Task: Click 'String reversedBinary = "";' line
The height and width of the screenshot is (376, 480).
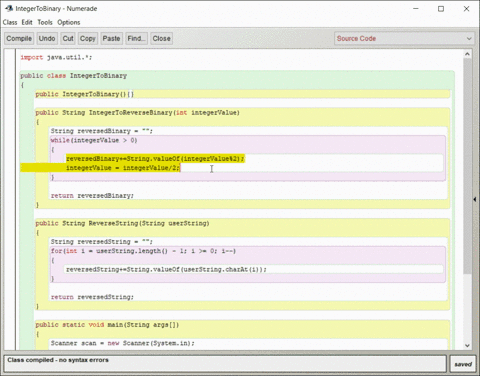Action: point(102,131)
